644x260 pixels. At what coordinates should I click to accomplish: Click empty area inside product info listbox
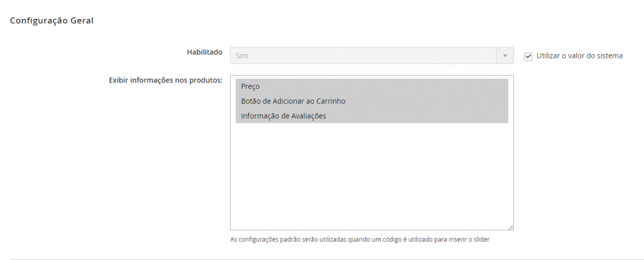[372, 177]
